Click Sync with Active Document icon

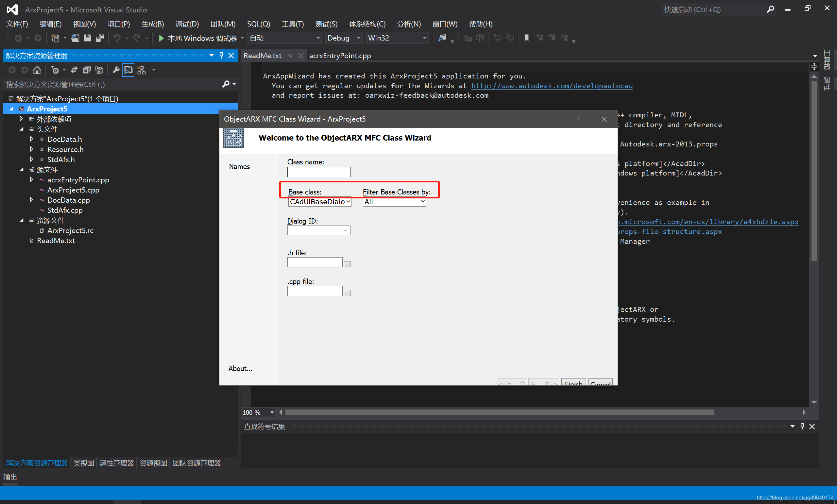click(x=74, y=70)
